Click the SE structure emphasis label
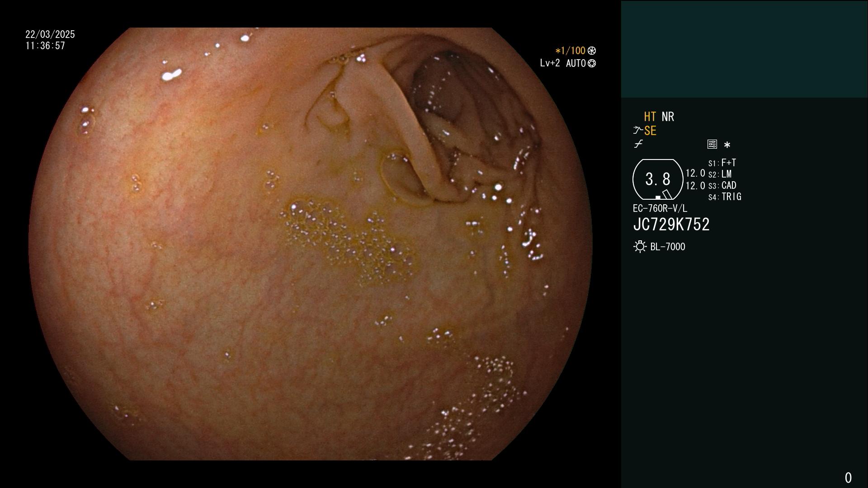This screenshot has width=868, height=488. coord(650,131)
